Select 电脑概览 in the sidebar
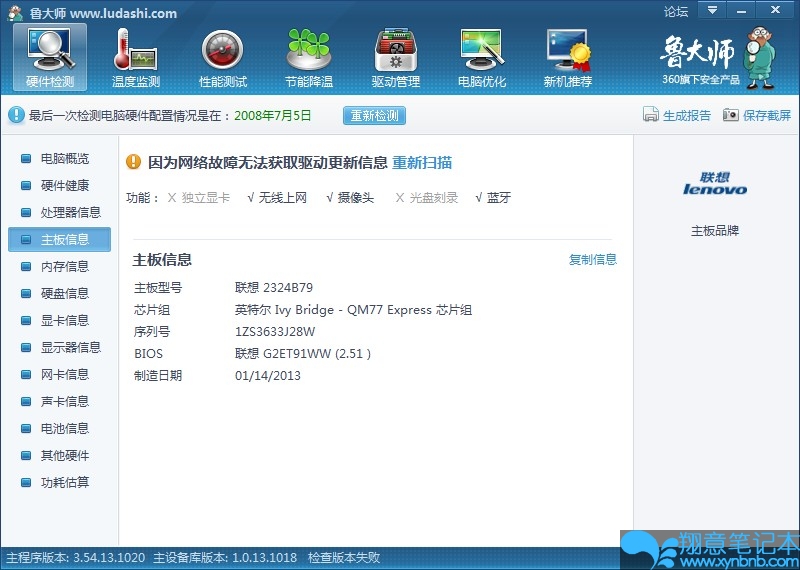Screen dimensions: 800x570 (64, 158)
